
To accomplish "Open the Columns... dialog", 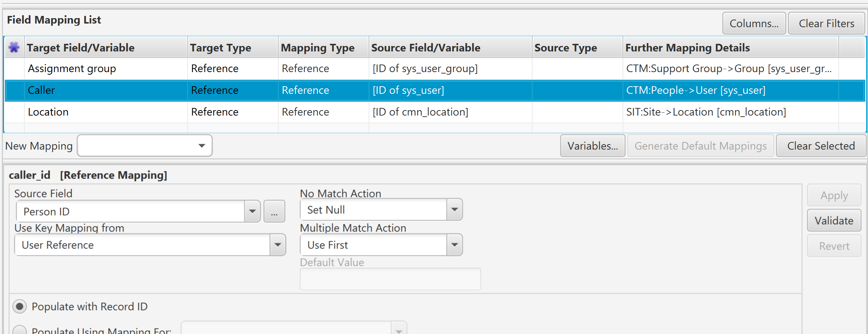I will pos(754,24).
